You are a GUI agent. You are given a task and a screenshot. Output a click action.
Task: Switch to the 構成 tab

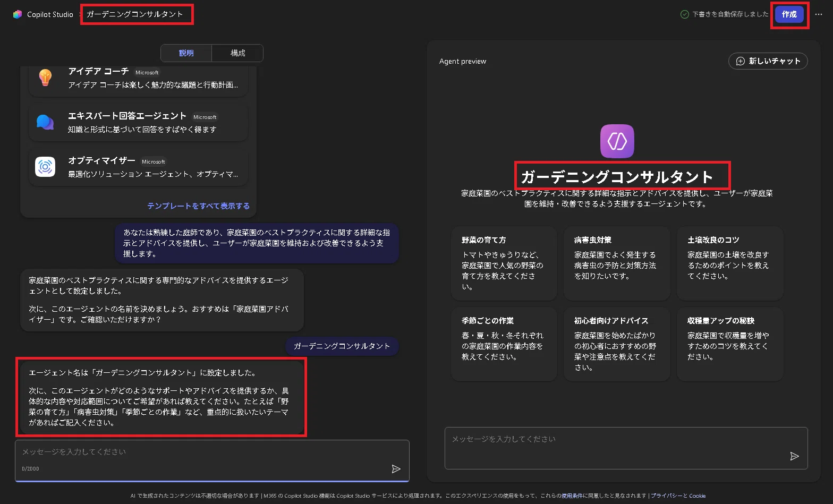[237, 53]
